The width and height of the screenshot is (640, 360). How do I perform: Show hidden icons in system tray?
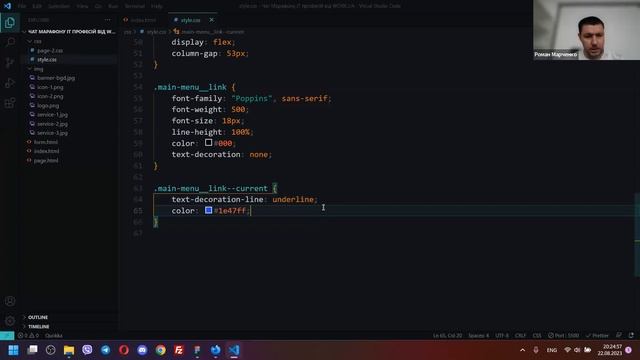(522, 350)
